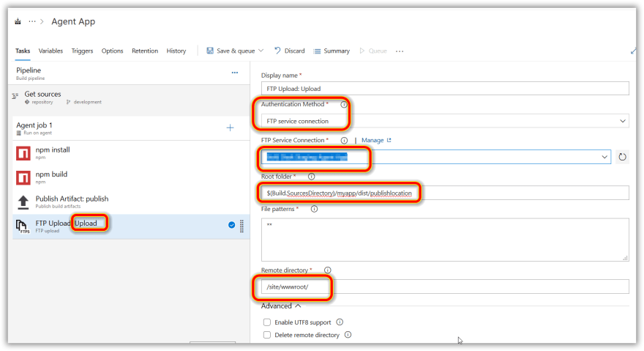Refresh the FTP Service Connection list
644x351 pixels.
tap(622, 157)
